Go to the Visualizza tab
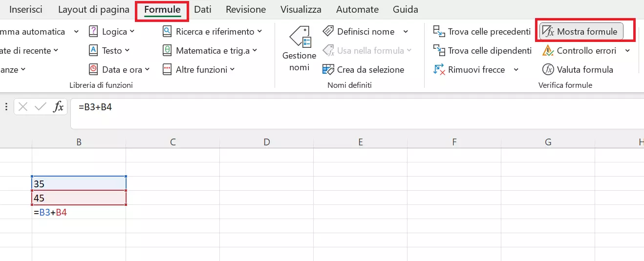This screenshot has height=261, width=644. [x=301, y=10]
